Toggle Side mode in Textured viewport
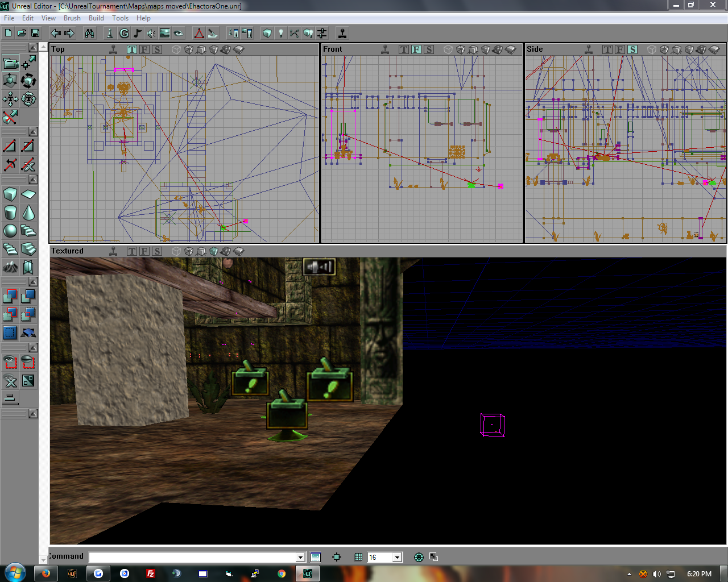Image resolution: width=728 pixels, height=582 pixels. (x=157, y=251)
